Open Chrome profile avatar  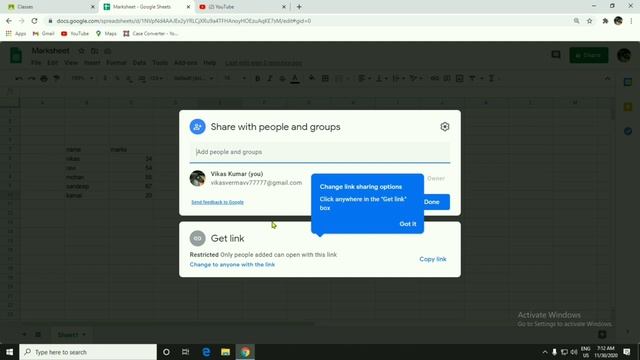tap(618, 21)
